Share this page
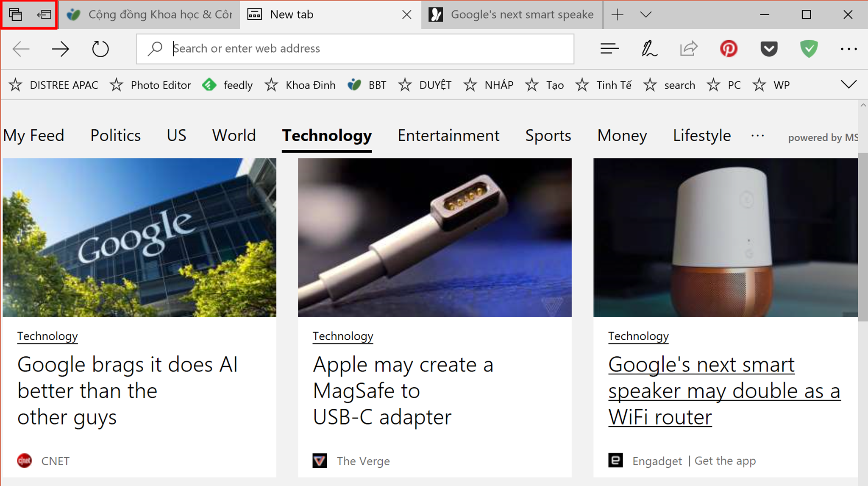The height and width of the screenshot is (486, 868). pos(688,48)
